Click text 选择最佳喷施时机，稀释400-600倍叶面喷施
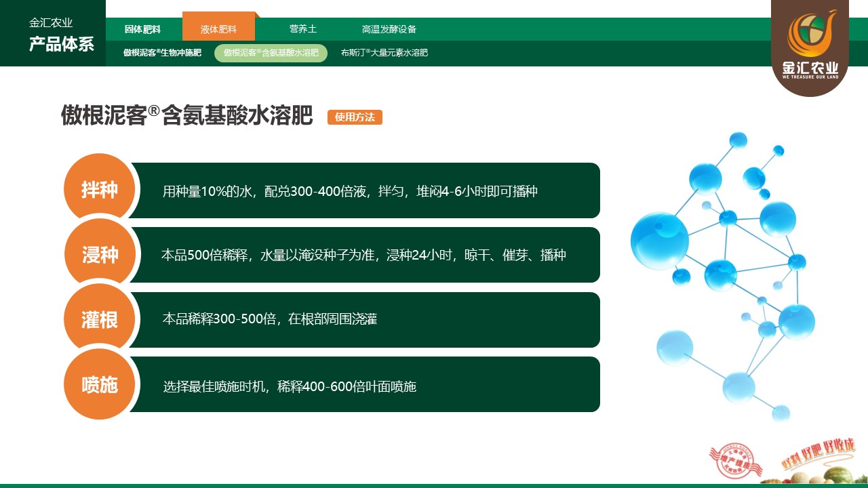The height and width of the screenshot is (488, 868). pos(290,387)
